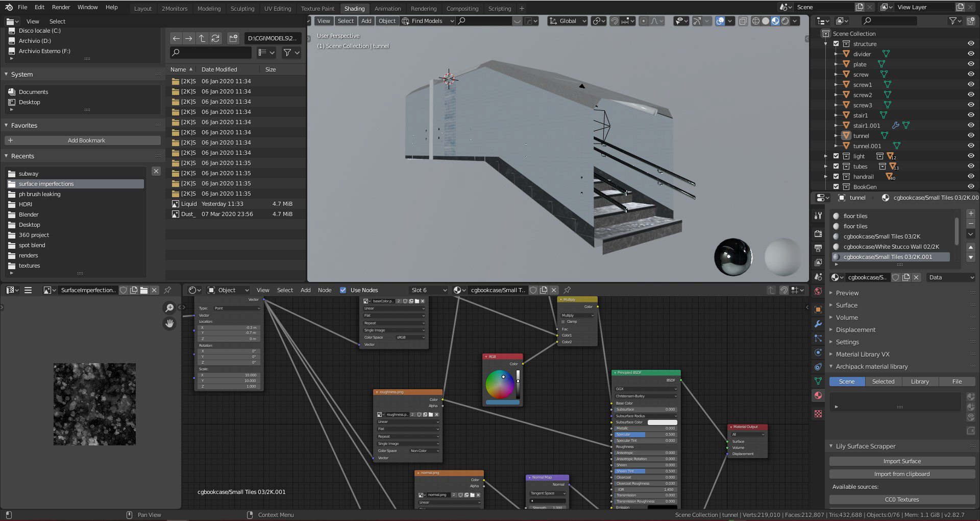Open the Output properties tab
The width and height of the screenshot is (980, 521).
(818, 248)
